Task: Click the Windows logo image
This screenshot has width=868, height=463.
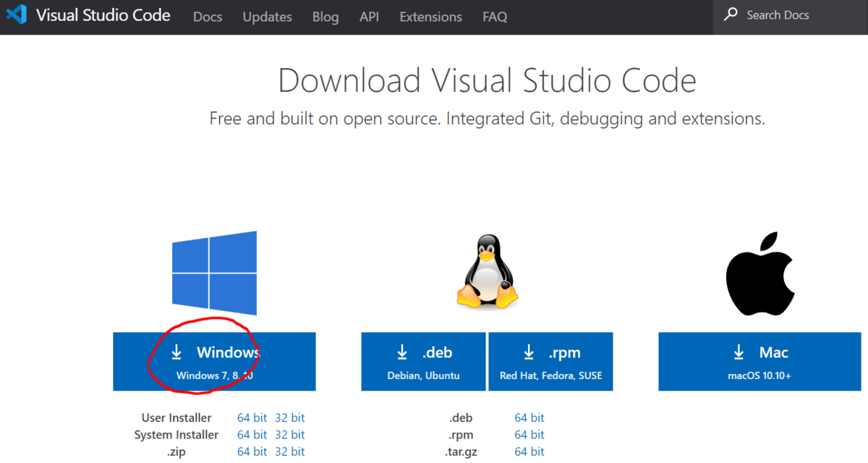Action: 214,273
